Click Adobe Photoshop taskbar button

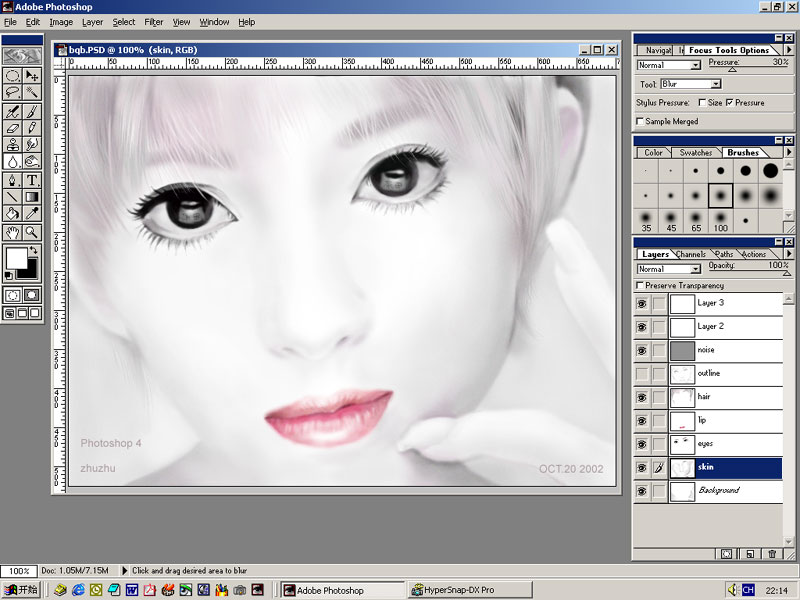click(x=343, y=590)
